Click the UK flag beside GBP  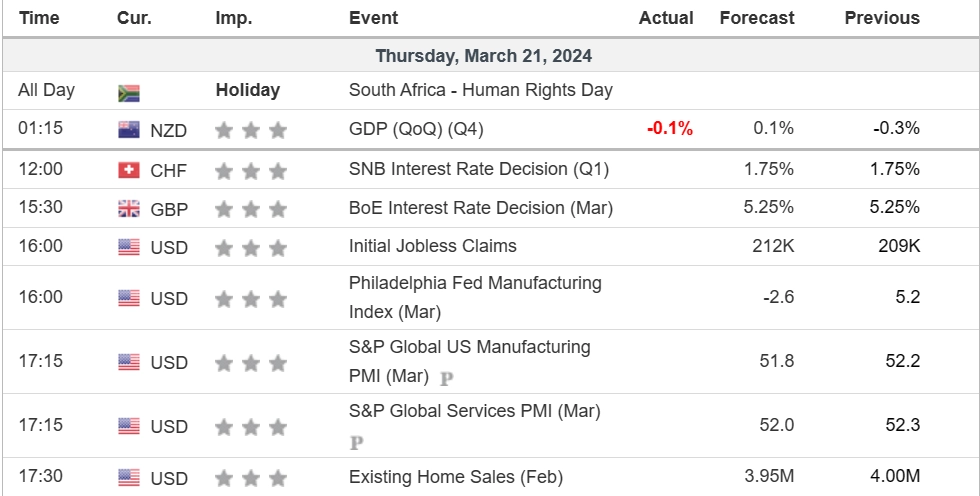tap(128, 209)
